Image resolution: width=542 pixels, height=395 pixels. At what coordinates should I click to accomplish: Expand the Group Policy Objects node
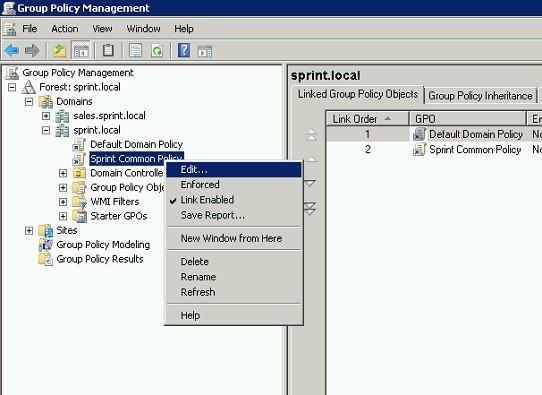(63, 188)
